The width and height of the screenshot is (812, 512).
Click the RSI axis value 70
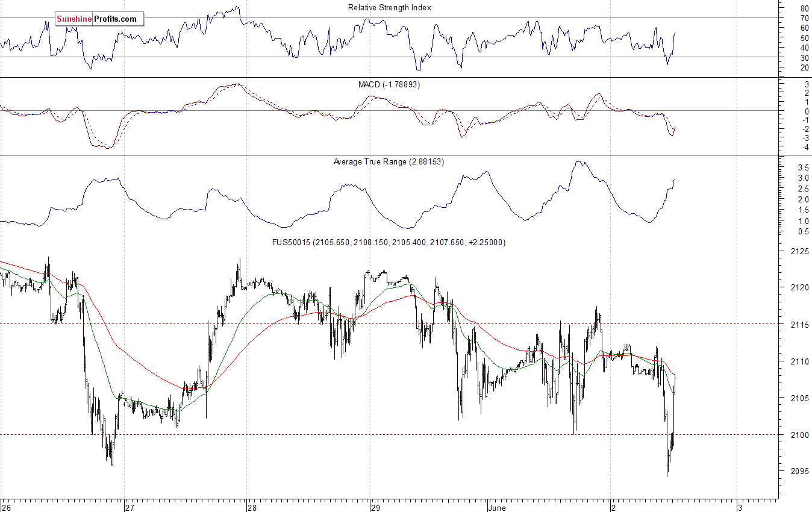pos(804,19)
